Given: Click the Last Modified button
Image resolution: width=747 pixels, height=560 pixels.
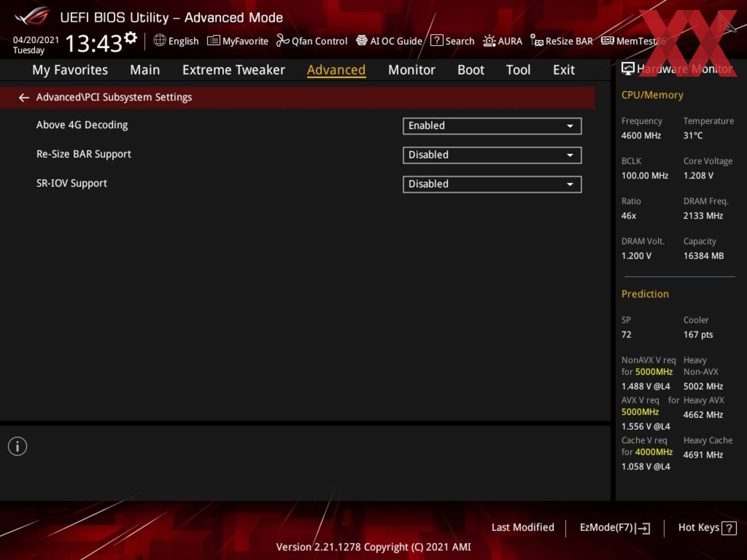Looking at the screenshot, I should tap(522, 528).
